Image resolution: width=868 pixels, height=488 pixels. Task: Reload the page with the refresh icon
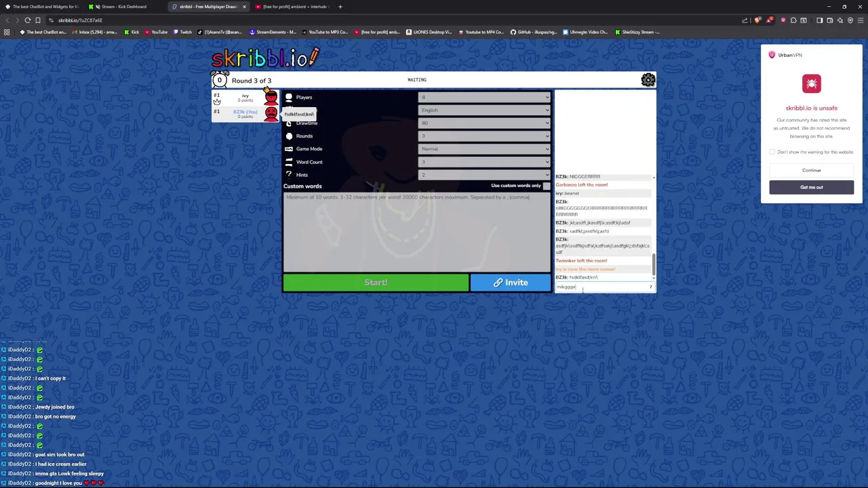click(x=28, y=20)
